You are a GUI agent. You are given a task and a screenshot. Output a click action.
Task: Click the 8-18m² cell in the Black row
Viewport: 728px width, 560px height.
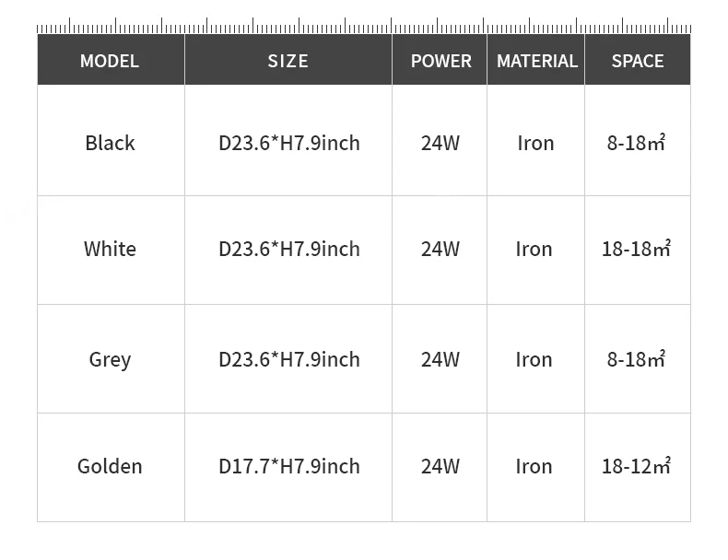638,141
